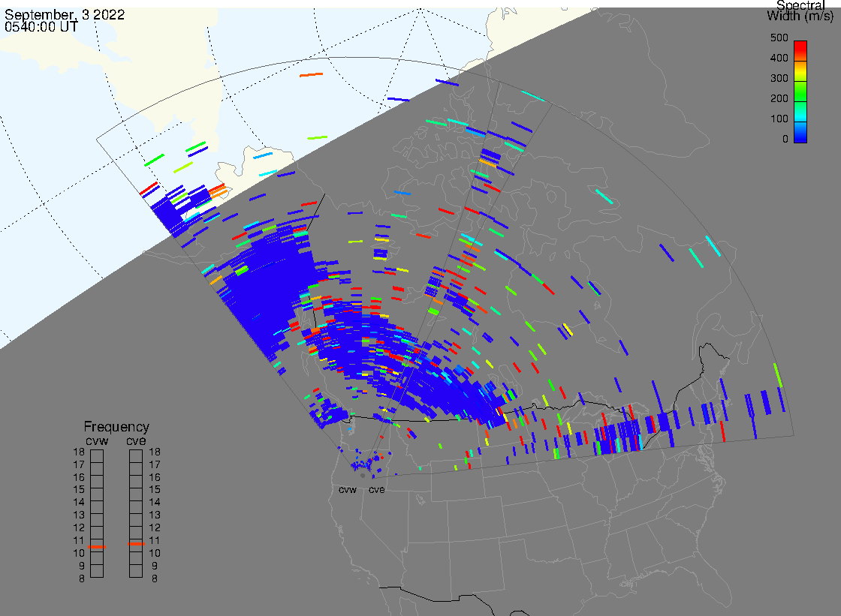
Task: Click 18 beside the cvw frequency bar
Action: (x=79, y=452)
